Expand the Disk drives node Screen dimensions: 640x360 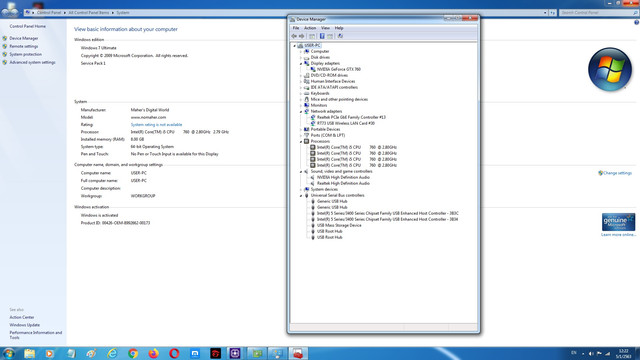point(301,58)
